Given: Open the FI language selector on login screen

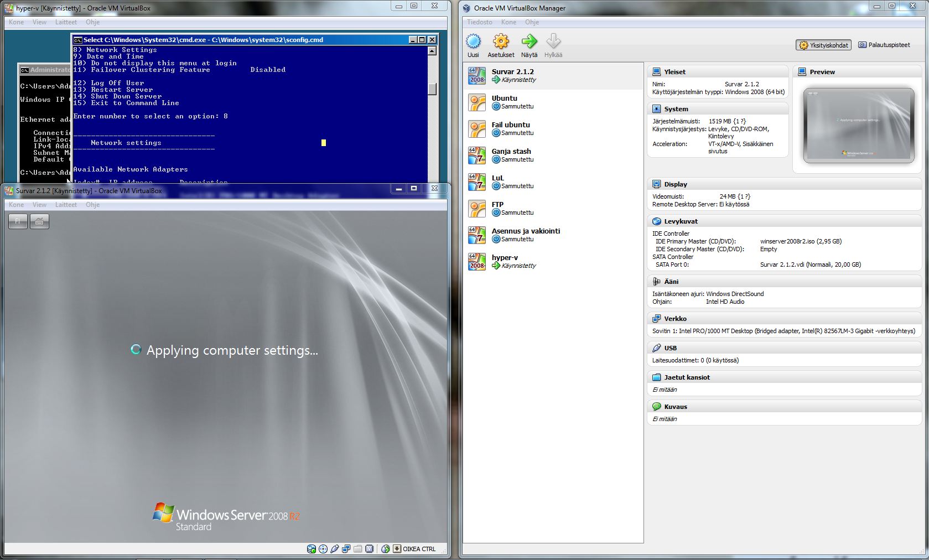Looking at the screenshot, I should tap(18, 221).
